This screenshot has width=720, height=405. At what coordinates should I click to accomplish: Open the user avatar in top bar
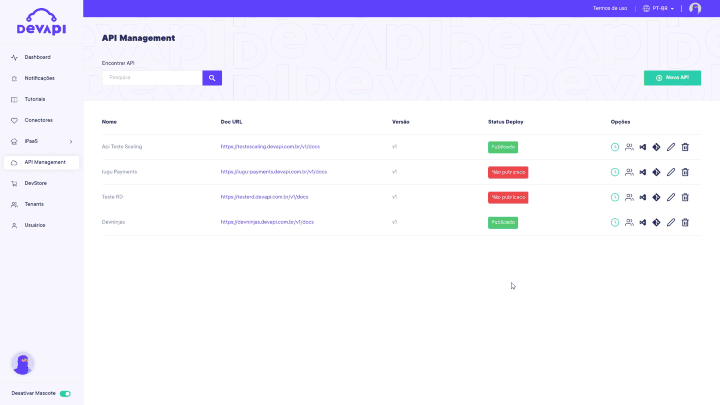coord(695,8)
